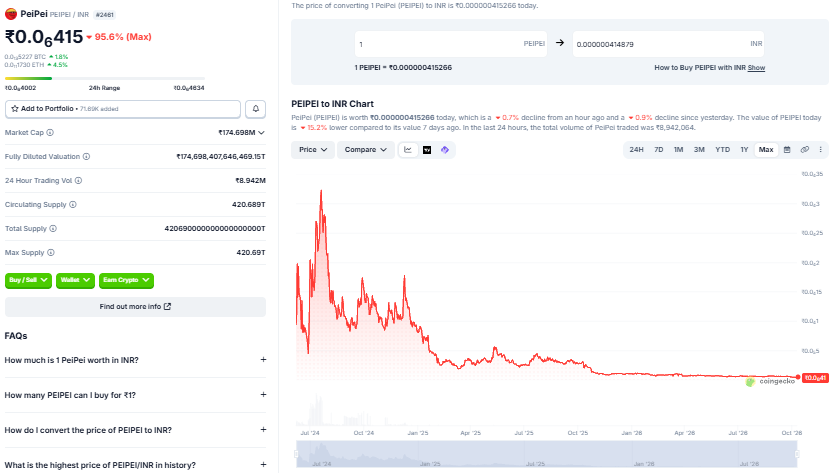
Task: Click the purple diamond chart icon
Action: point(445,150)
